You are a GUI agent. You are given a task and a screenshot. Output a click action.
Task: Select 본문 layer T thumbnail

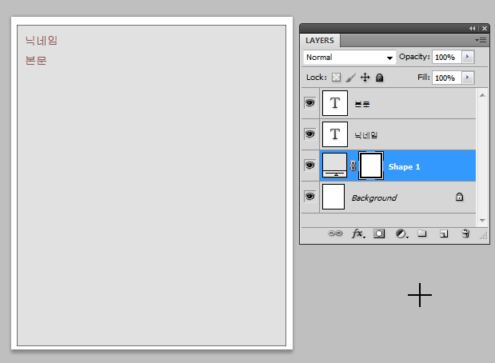pos(335,103)
